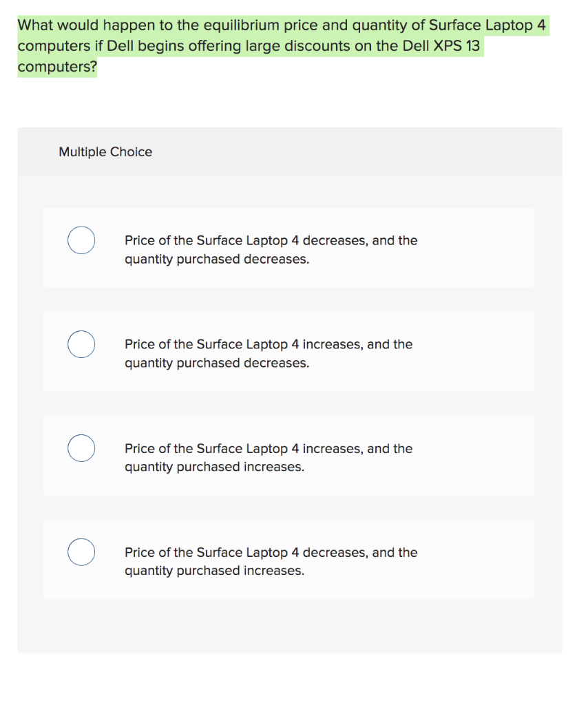Select radio button for price increases, quantity decreases

[81, 344]
